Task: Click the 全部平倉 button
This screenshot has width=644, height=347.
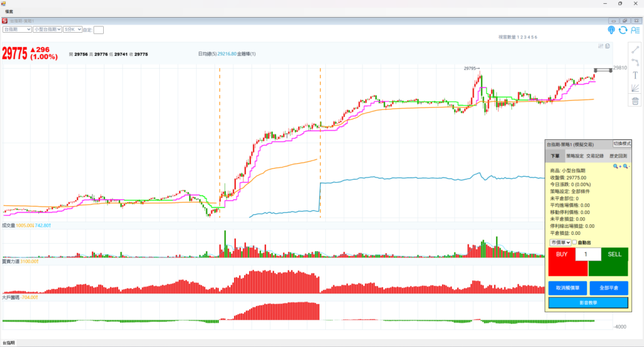Action: [x=608, y=288]
